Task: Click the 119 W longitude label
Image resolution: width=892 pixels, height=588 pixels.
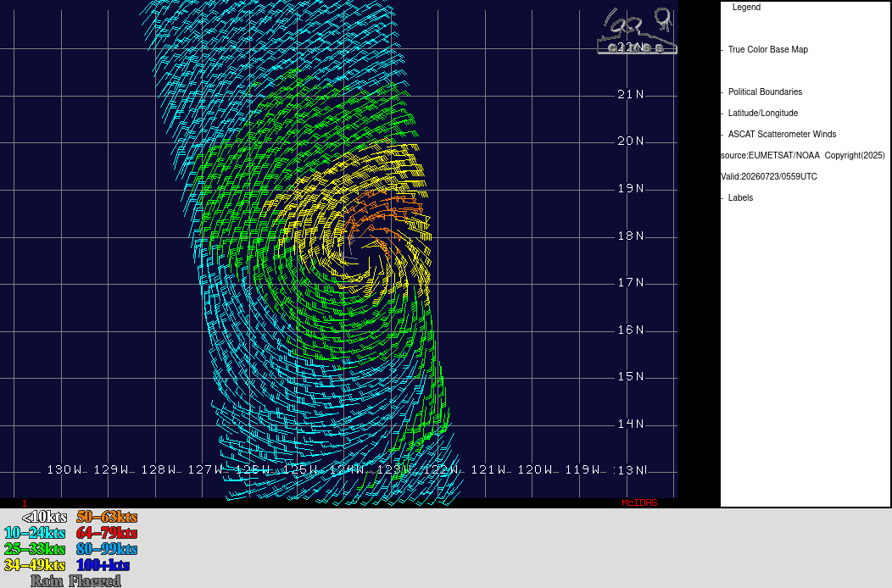Action: 583,469
